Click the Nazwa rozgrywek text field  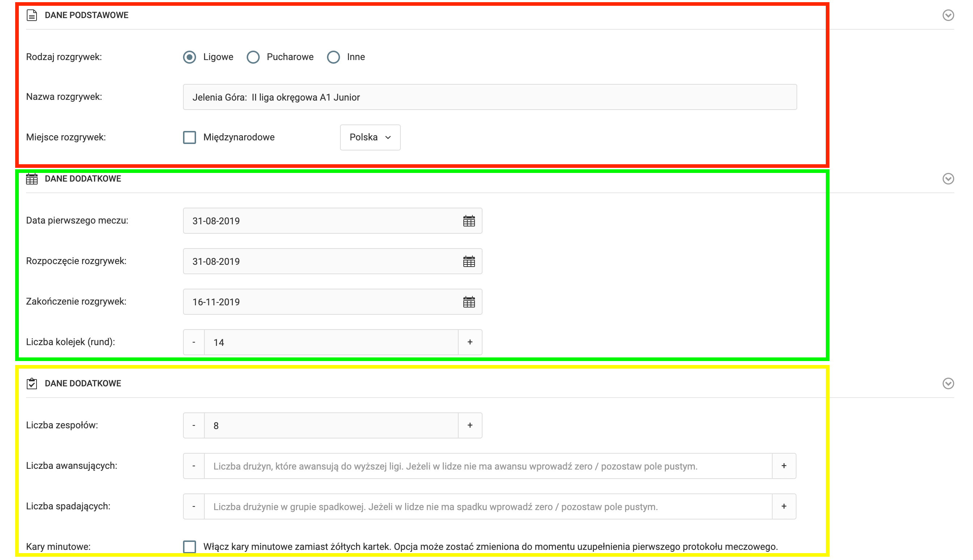(489, 97)
